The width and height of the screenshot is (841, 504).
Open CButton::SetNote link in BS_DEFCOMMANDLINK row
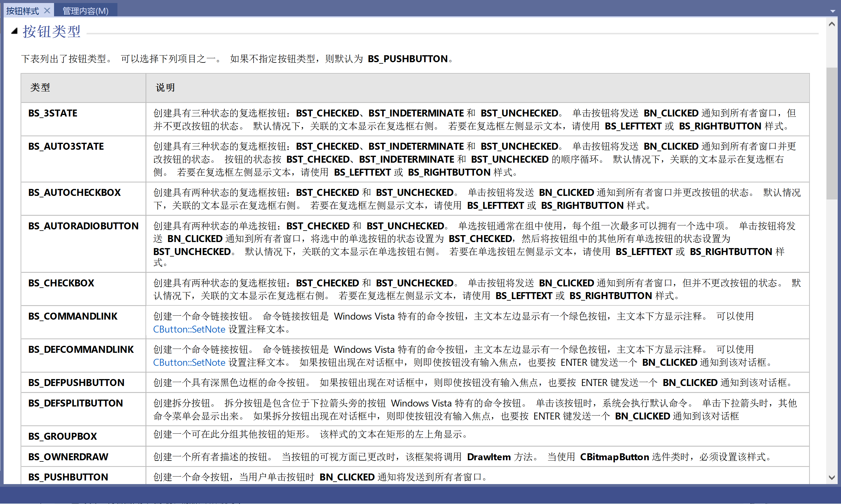[189, 362]
